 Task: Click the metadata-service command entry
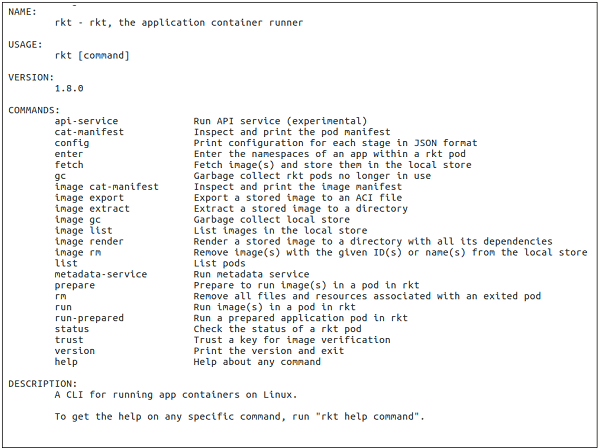tap(101, 274)
